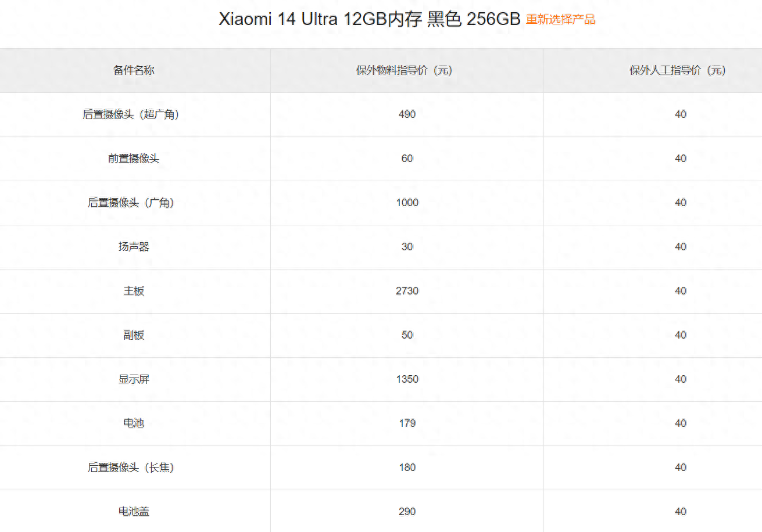Click the 前置摄像头 part name
The image size is (762, 532).
click(x=134, y=159)
